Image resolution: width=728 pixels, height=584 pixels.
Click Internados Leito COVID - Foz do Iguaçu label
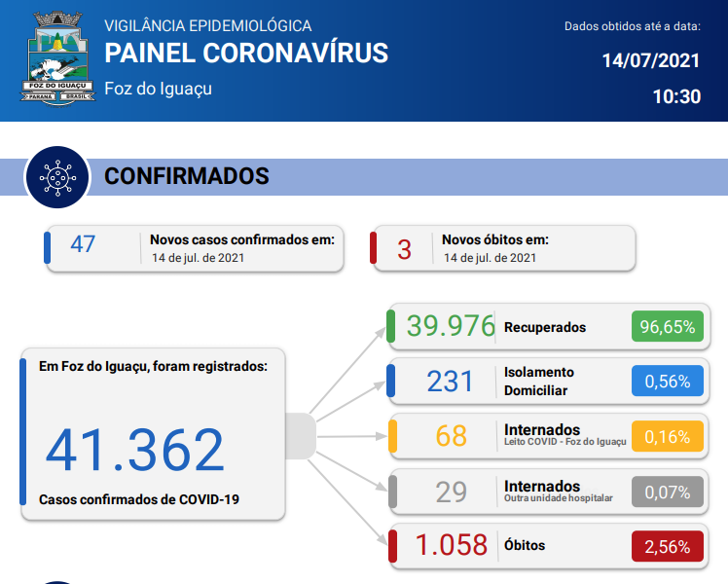[565, 435]
